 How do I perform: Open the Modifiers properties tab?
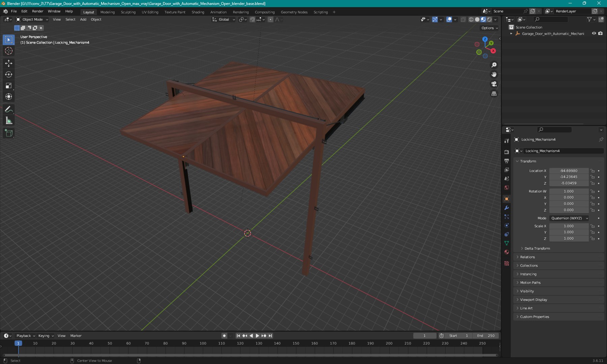point(507,208)
